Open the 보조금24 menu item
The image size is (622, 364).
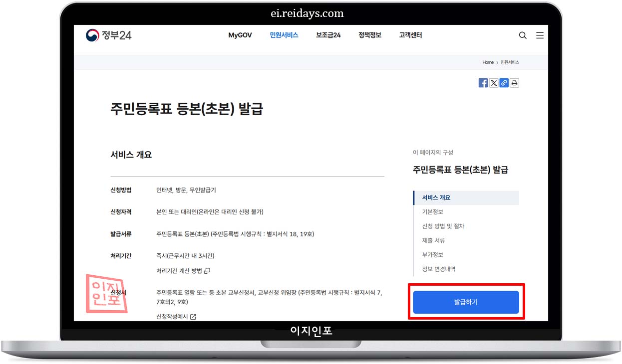pos(328,35)
